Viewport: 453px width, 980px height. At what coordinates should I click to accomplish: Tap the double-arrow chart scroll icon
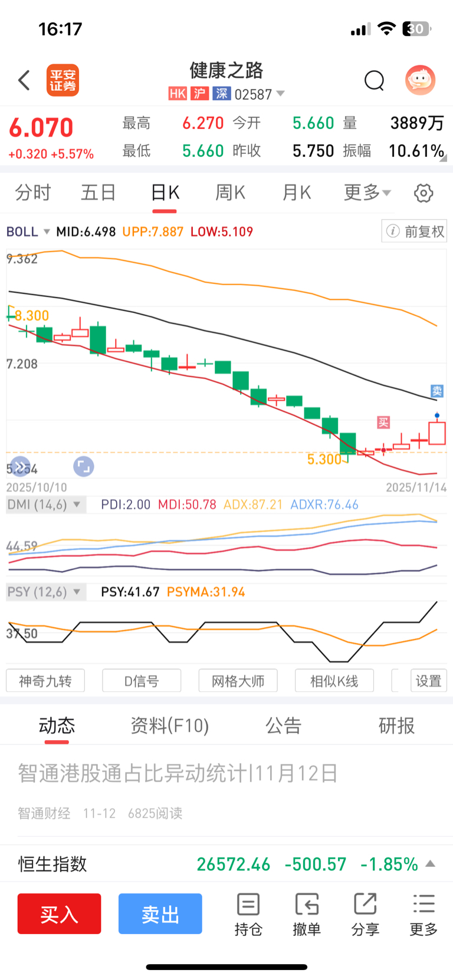coord(20,467)
